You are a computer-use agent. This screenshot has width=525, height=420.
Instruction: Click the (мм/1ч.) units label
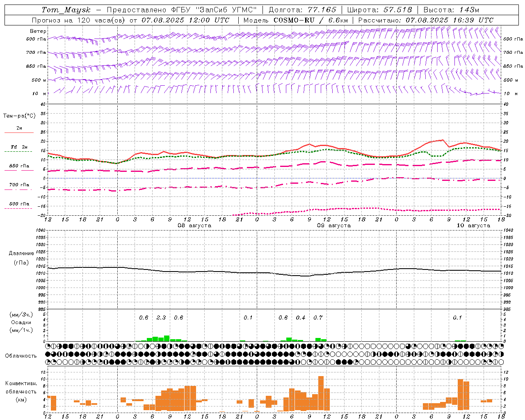coord(21,330)
